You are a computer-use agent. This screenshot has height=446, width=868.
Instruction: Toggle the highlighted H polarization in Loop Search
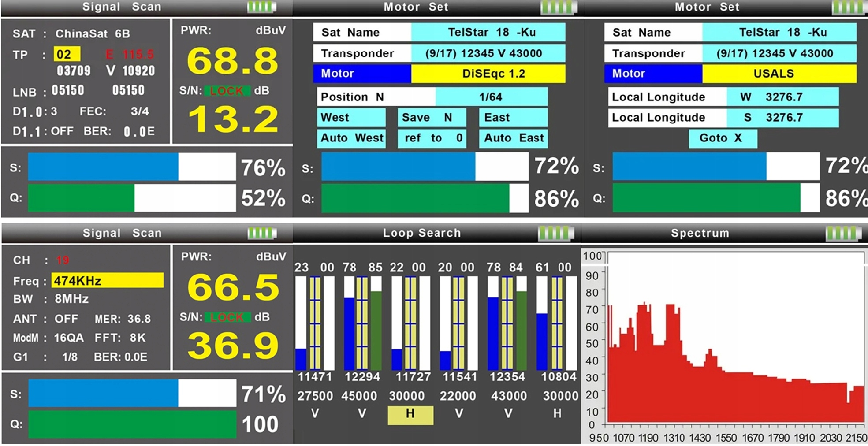click(x=410, y=414)
